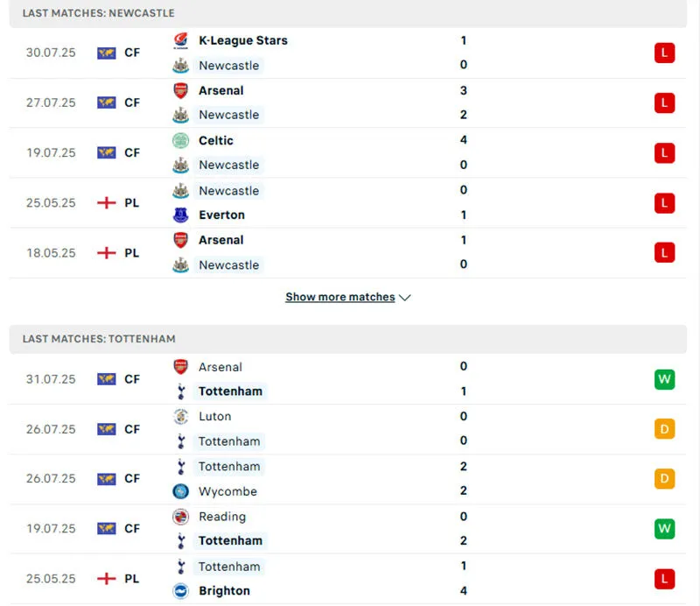Screen dimensions: 700x606
Task: Click the CF friendly flag next to 30.07.25
Action: tap(107, 53)
